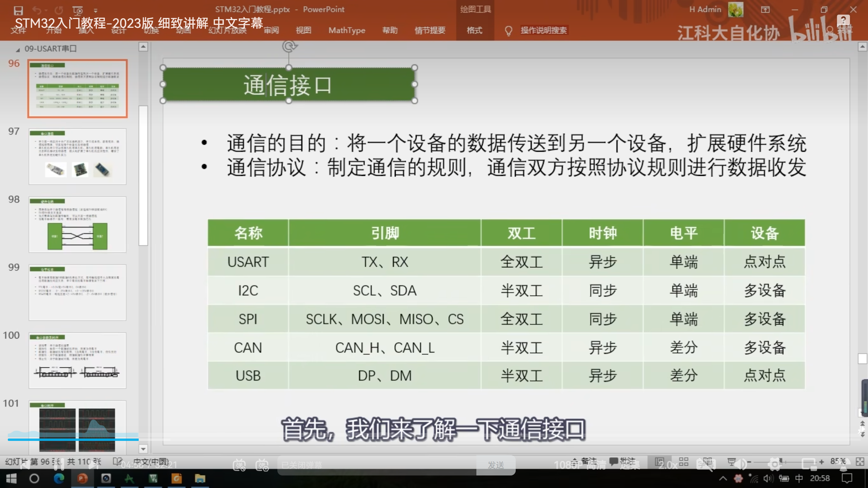Click the 发送 send button
Image resolution: width=868 pixels, height=488 pixels.
click(x=496, y=465)
